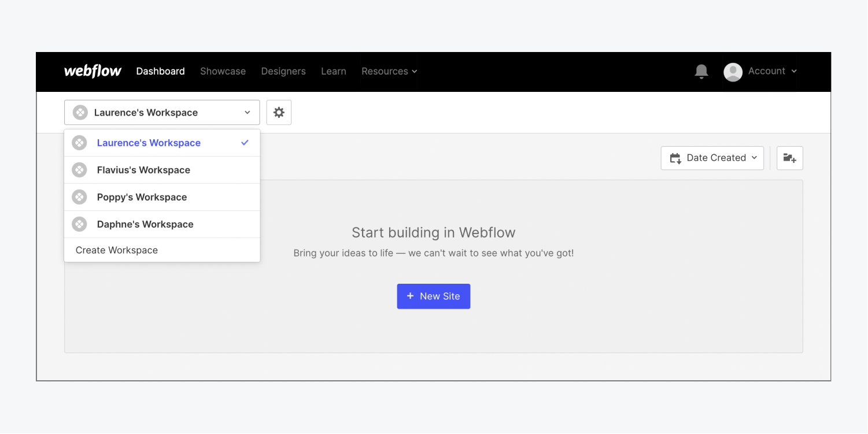This screenshot has height=434, width=868.
Task: Click the icon beside Daphne's Workspace
Action: [x=79, y=224]
